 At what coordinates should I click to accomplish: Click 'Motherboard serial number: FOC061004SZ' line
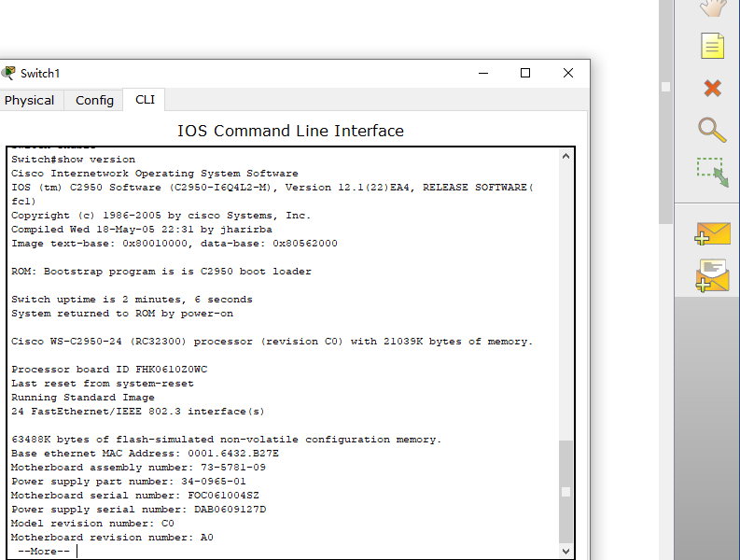pos(135,496)
